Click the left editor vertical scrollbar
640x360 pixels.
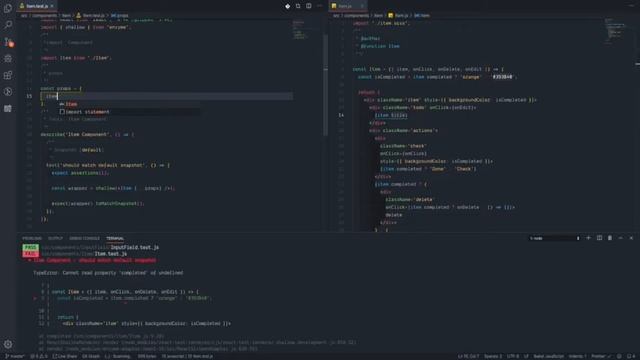point(325,85)
